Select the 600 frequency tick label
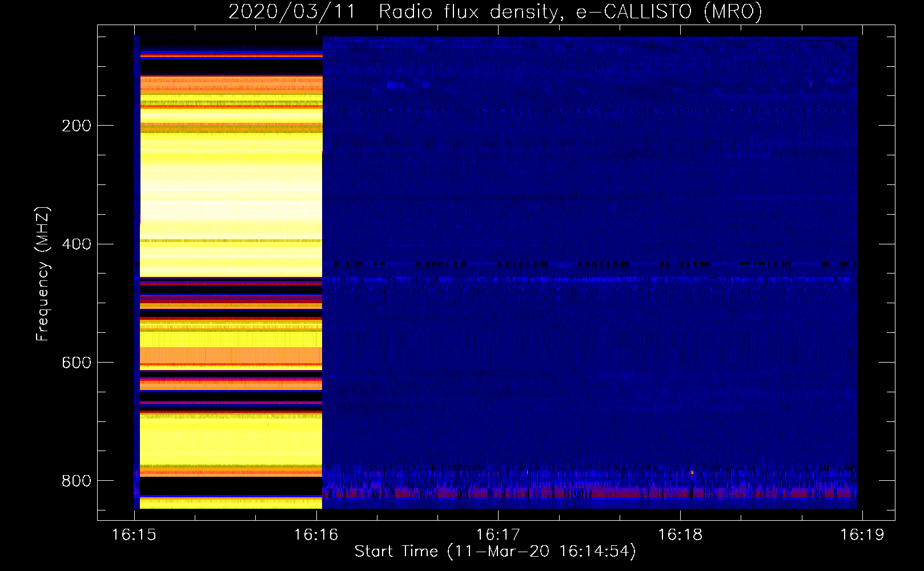This screenshot has width=924, height=571. (x=77, y=363)
